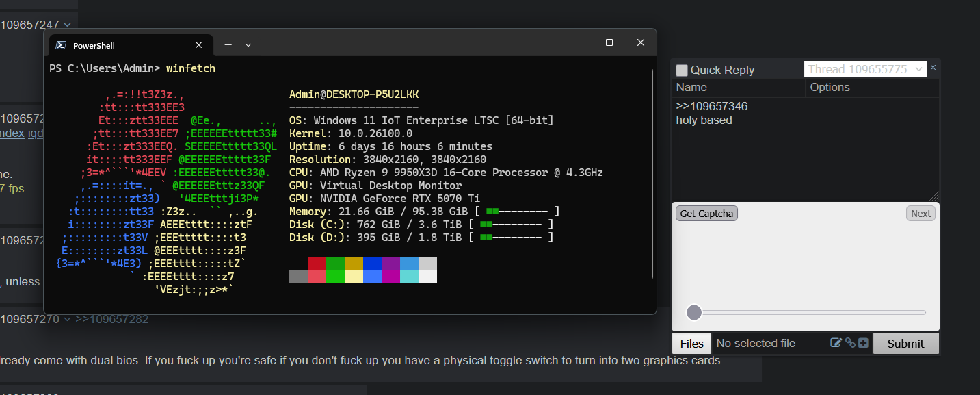Click the edit pencil icon in Quick Reply
This screenshot has width=980, height=395.
(x=836, y=343)
